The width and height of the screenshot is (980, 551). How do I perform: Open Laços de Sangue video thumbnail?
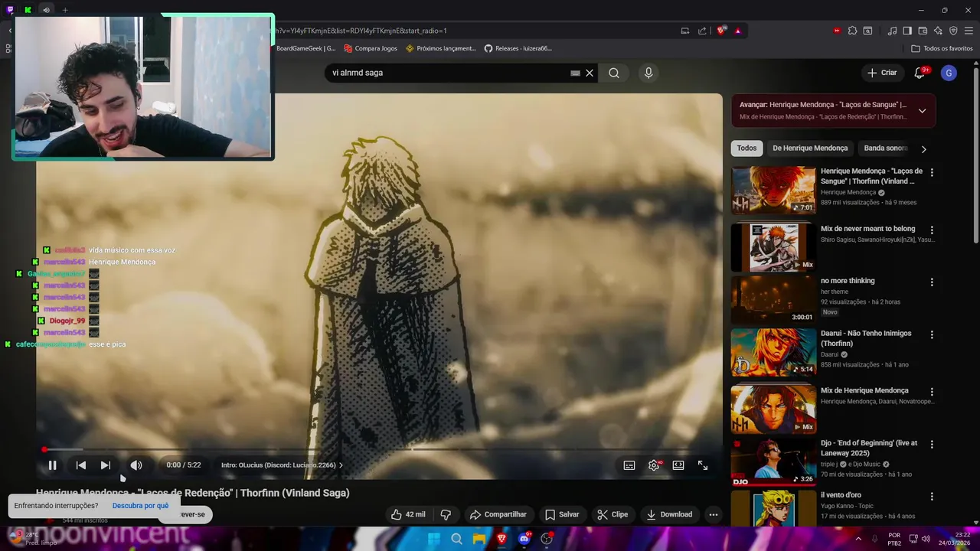[x=773, y=191]
